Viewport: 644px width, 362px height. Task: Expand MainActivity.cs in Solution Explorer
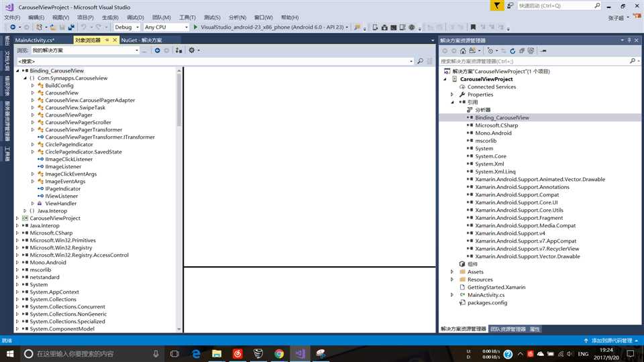coord(452,295)
